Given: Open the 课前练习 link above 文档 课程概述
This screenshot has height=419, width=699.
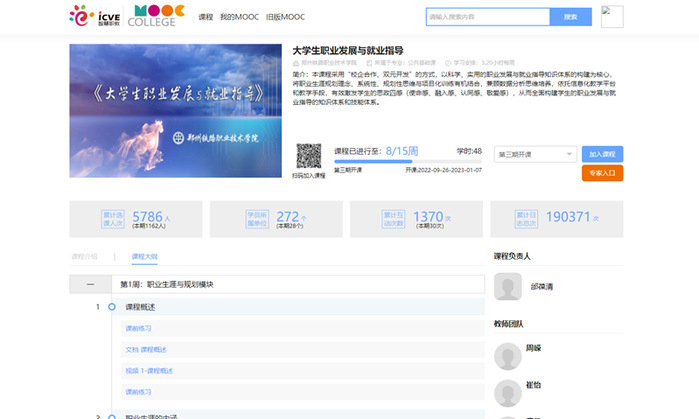Looking at the screenshot, I should [138, 329].
